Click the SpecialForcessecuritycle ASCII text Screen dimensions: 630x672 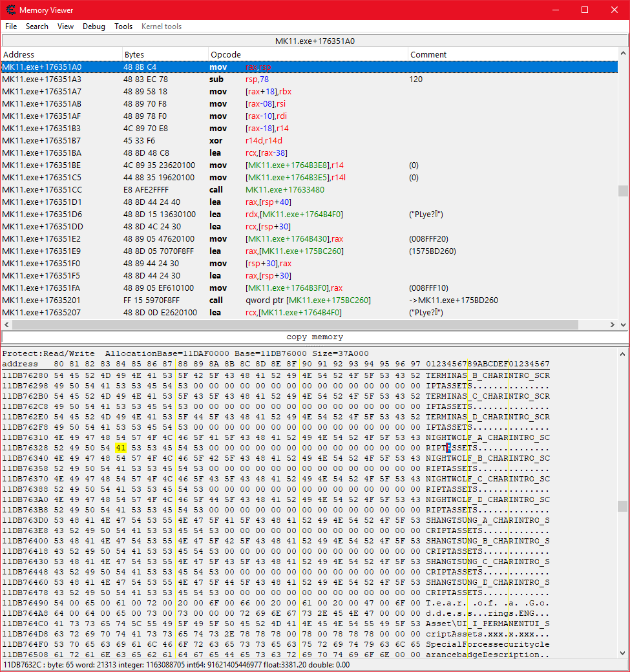[488, 644]
